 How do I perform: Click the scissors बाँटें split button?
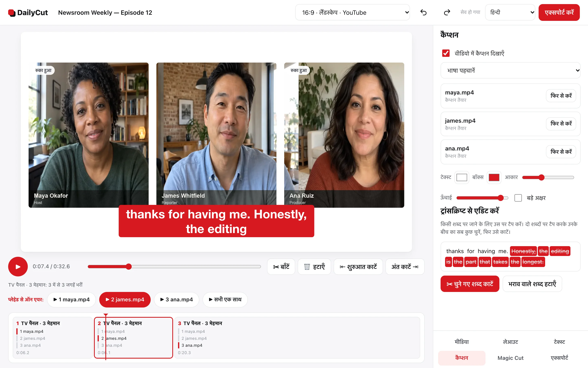point(281,267)
